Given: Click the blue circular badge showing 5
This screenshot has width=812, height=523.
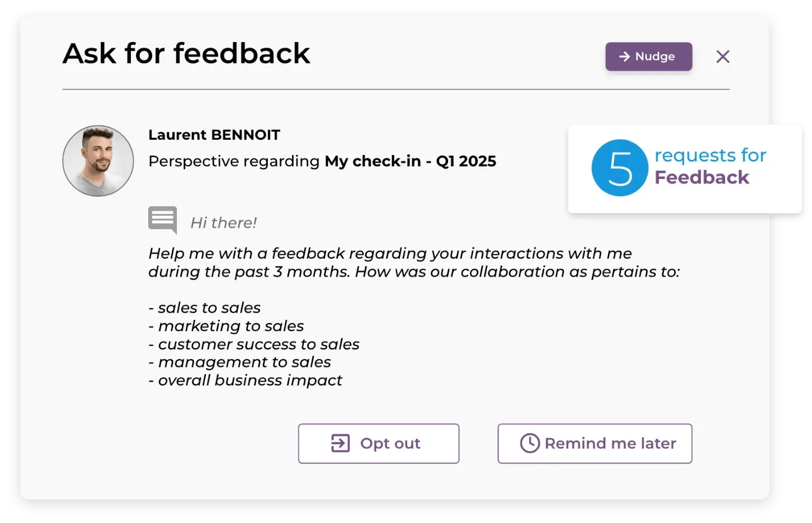Looking at the screenshot, I should [619, 168].
